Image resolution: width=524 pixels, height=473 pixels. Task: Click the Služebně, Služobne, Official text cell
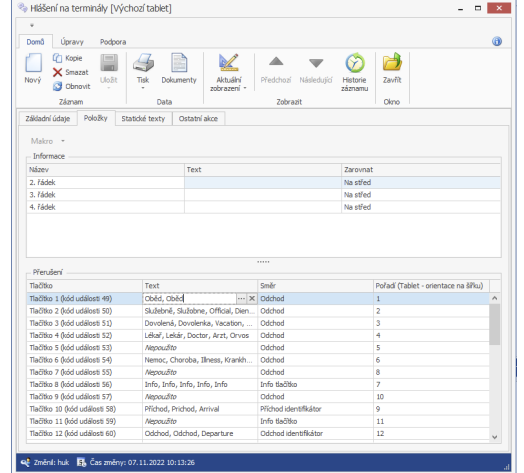click(x=200, y=311)
